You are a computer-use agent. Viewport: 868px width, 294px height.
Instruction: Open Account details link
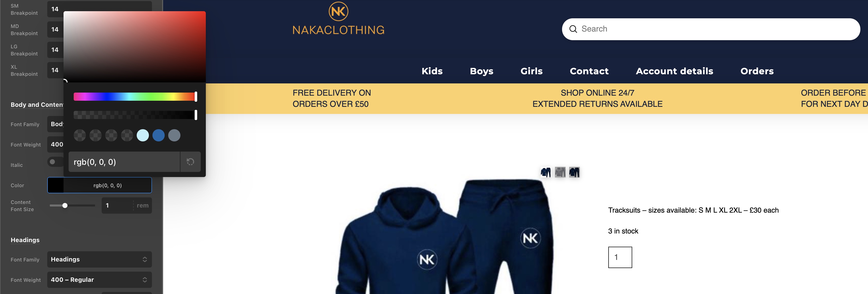coord(674,71)
